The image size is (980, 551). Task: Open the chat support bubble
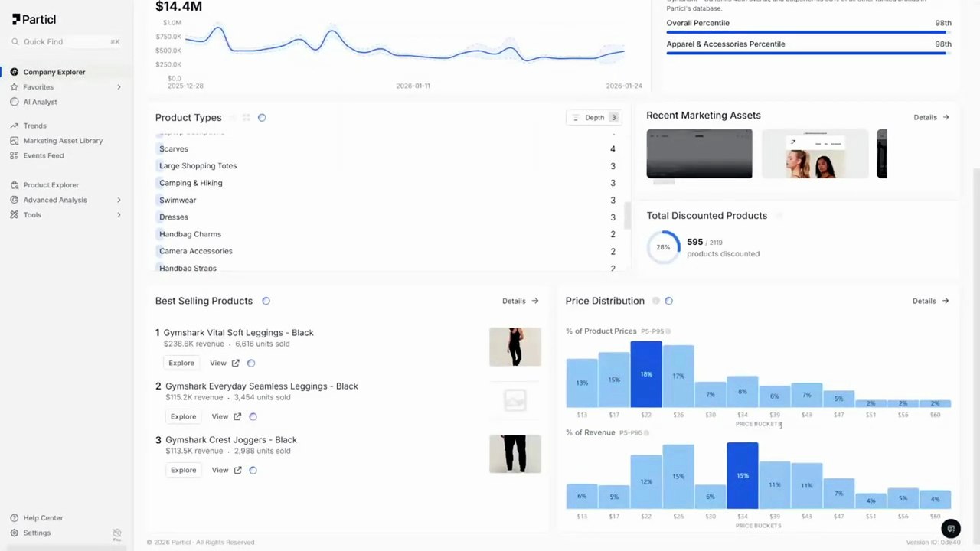pos(951,529)
